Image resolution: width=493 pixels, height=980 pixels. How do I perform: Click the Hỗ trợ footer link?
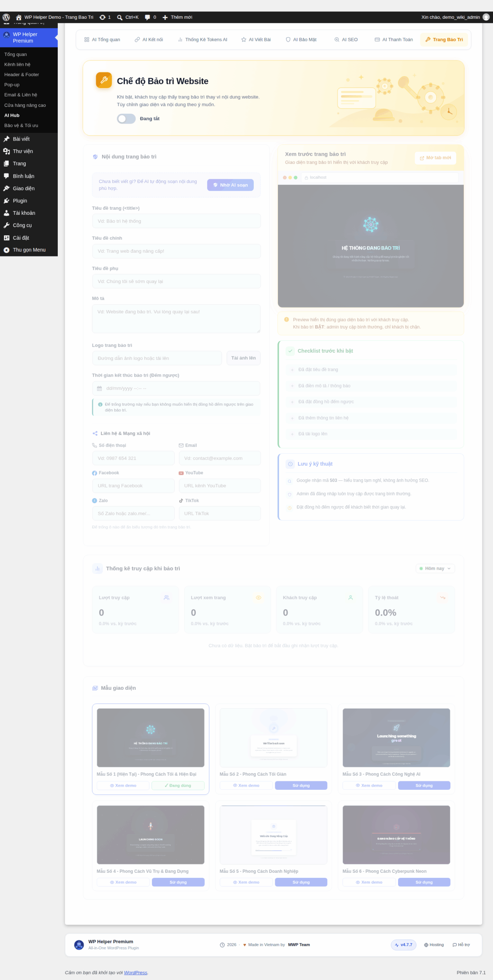click(x=461, y=945)
